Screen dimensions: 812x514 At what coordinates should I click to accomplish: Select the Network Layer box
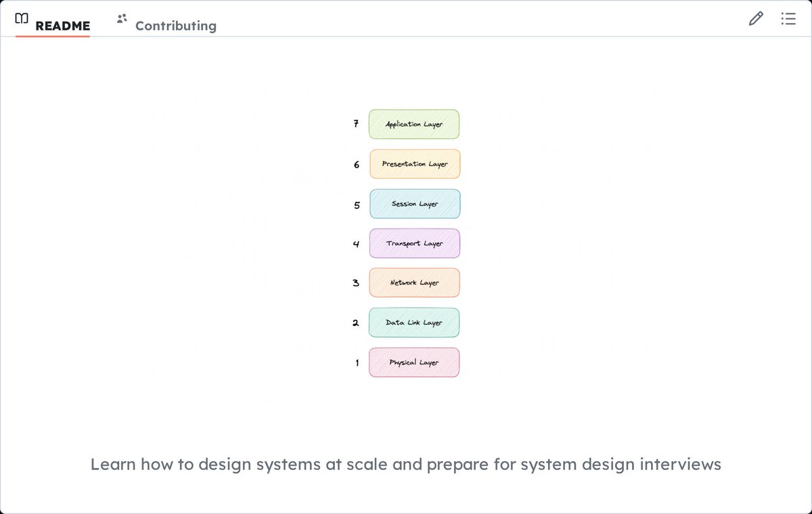click(x=414, y=283)
